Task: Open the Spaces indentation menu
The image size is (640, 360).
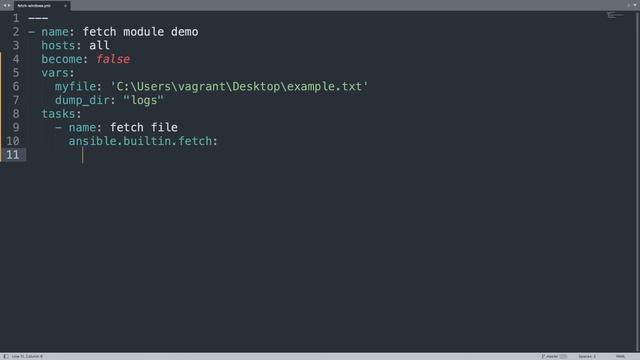Action: (587, 356)
